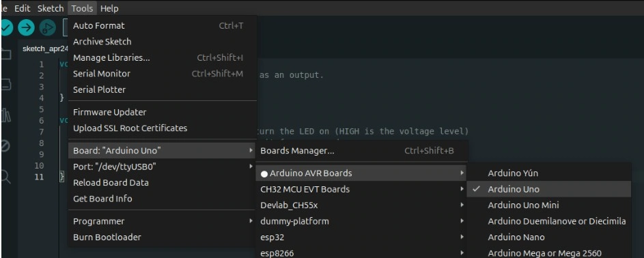Viewport: 644px width, 258px height.
Task: Click Boards Manager... entry
Action: click(361, 151)
